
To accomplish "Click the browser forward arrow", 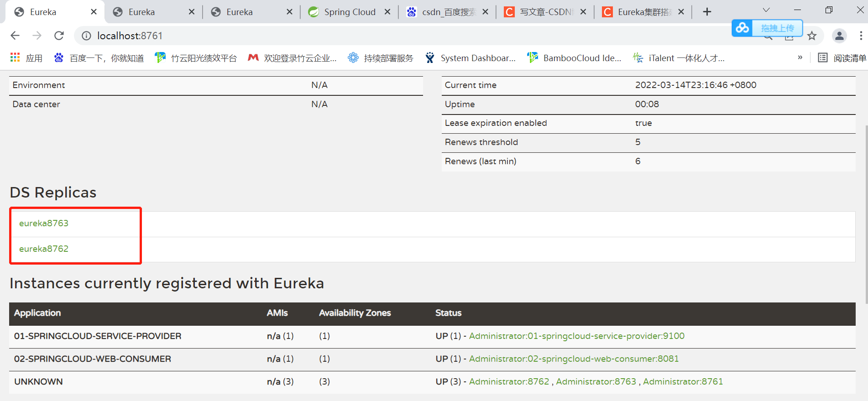I will (37, 36).
